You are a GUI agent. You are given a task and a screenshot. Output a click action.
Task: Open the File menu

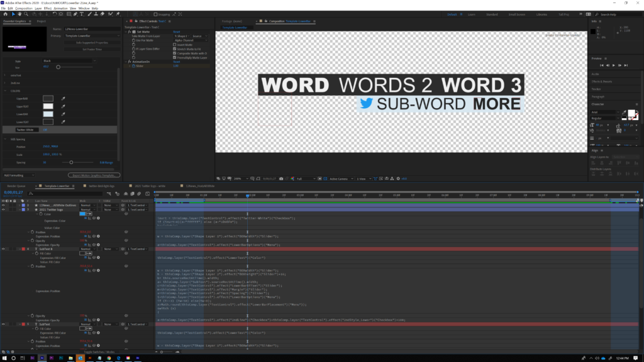point(3,8)
